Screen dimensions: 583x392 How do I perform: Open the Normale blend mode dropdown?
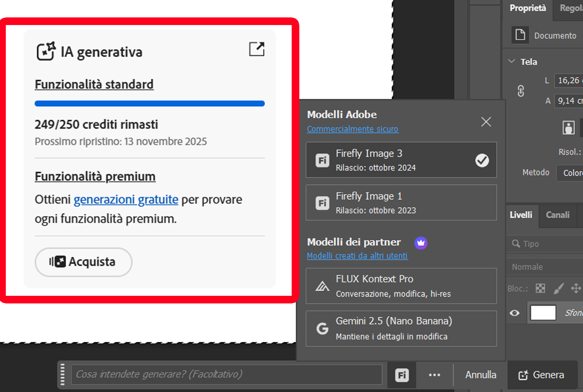tap(545, 267)
